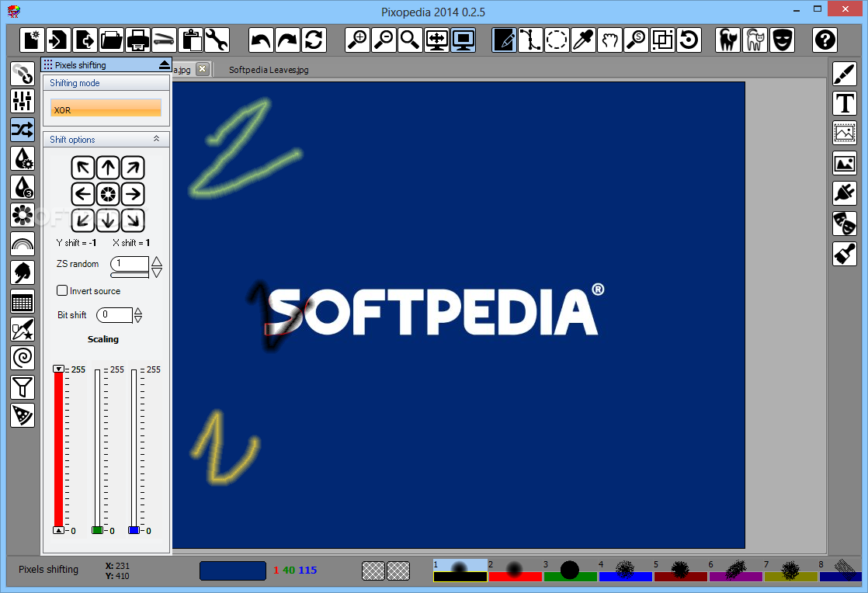Screen dimensions: 868x593
Task: Click the green scaling slider handle
Action: pos(97,530)
